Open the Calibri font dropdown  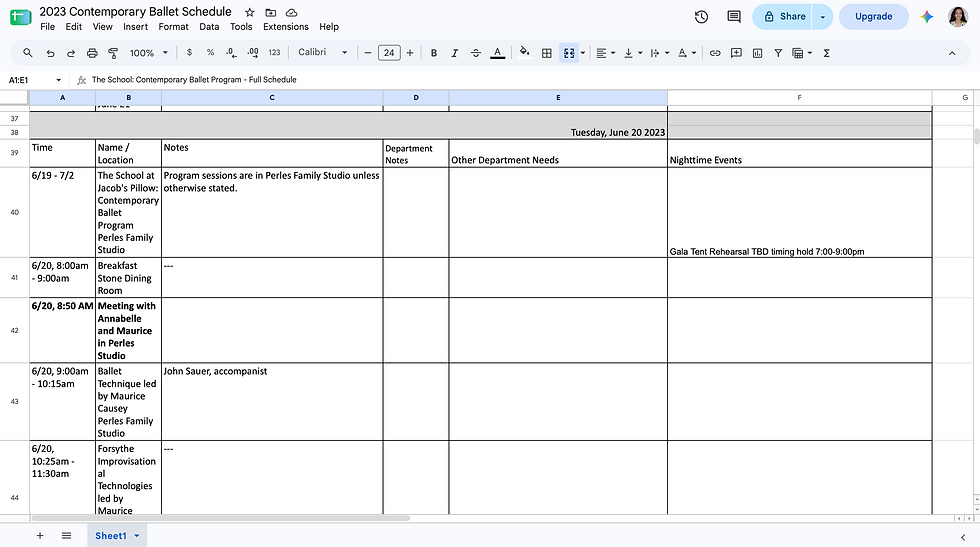click(322, 53)
